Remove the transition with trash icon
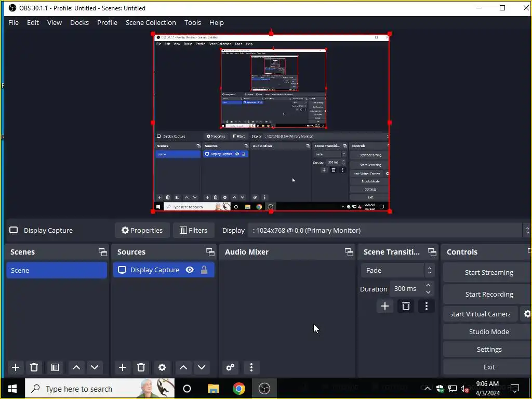532x399 pixels. 406,306
